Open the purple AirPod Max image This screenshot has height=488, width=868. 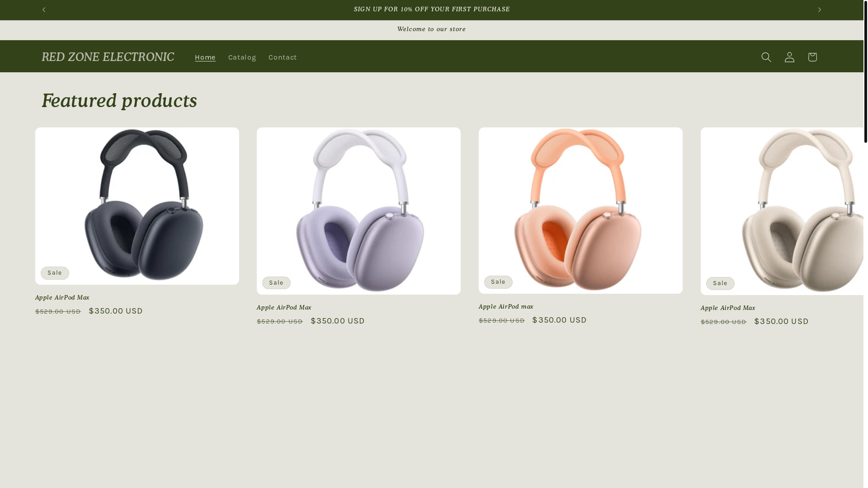click(359, 211)
